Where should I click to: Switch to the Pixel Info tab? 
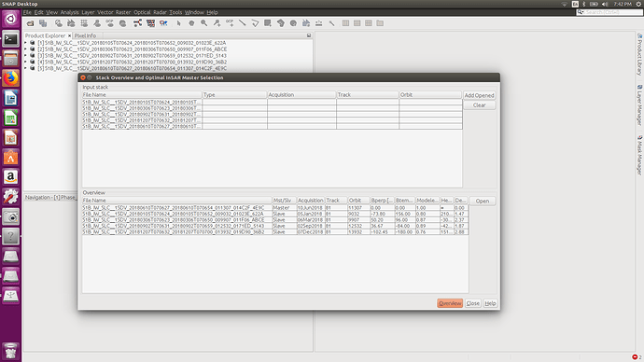[x=85, y=35]
